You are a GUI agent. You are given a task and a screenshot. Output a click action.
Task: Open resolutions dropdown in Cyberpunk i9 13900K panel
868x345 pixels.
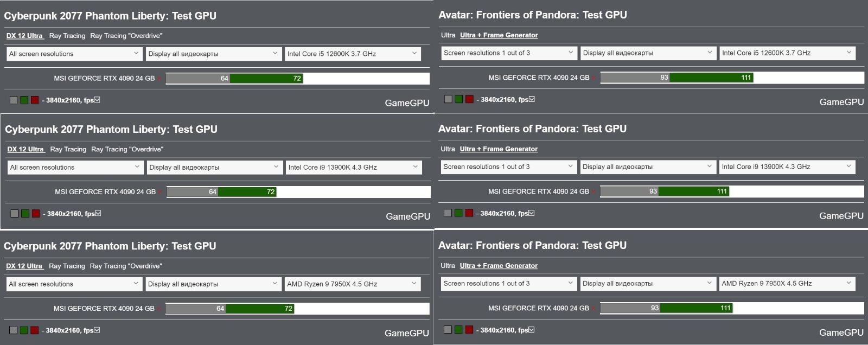pyautogui.click(x=75, y=167)
